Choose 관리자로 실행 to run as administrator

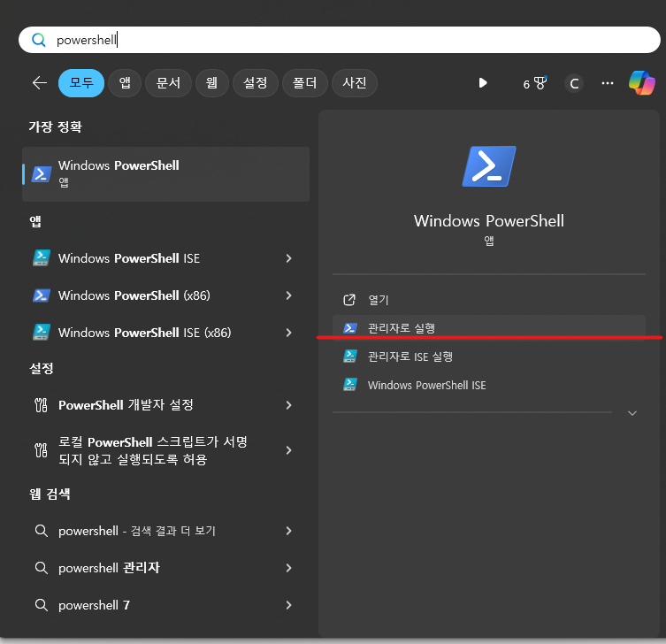[x=489, y=328]
